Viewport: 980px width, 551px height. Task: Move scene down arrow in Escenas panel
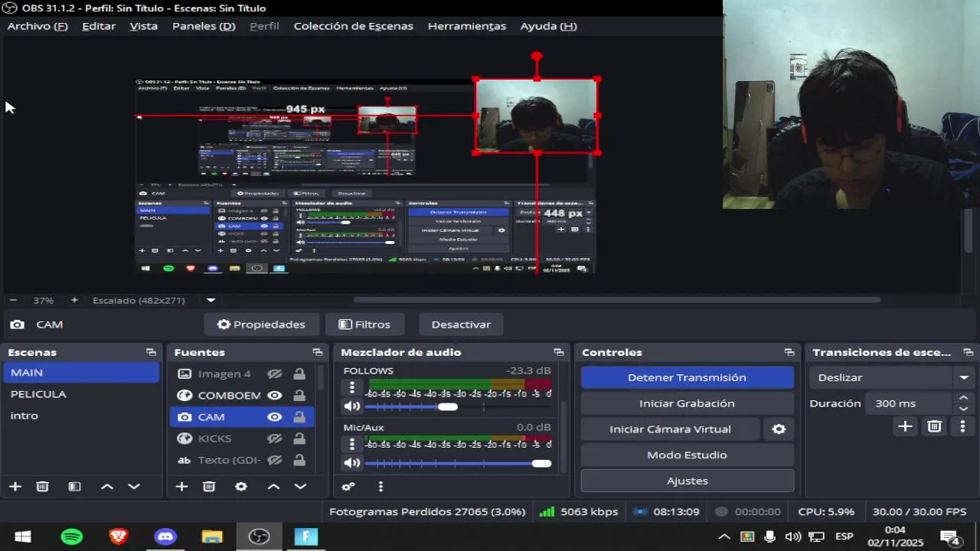tap(134, 486)
